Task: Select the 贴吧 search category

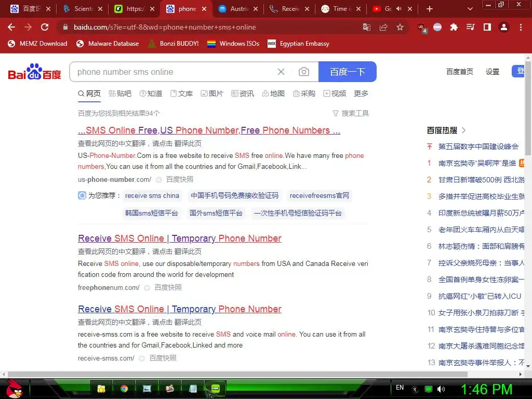Action: pos(120,94)
